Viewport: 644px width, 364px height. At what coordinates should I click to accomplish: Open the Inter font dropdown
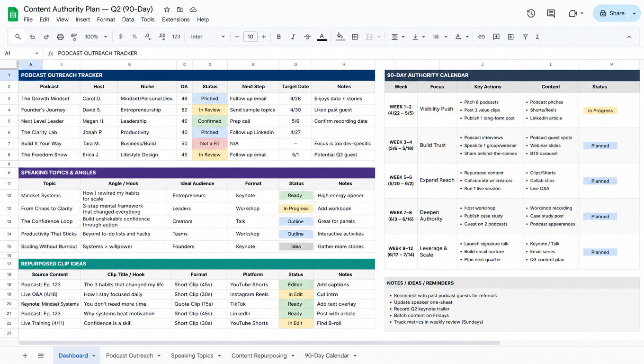(208, 36)
